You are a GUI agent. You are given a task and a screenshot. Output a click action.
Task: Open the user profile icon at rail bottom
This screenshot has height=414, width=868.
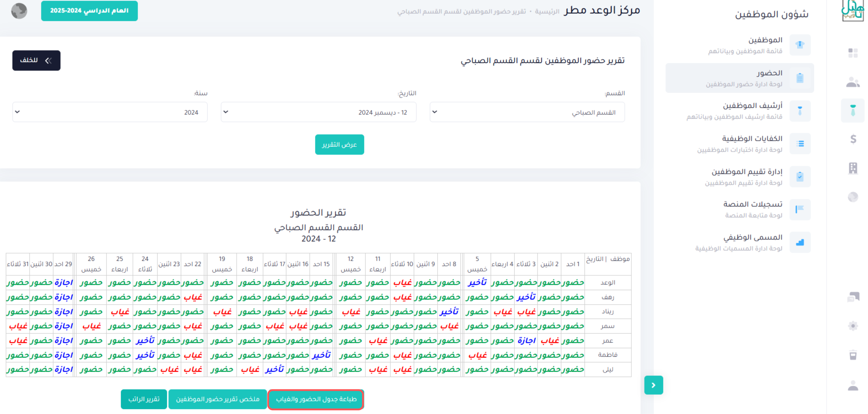pyautogui.click(x=853, y=385)
